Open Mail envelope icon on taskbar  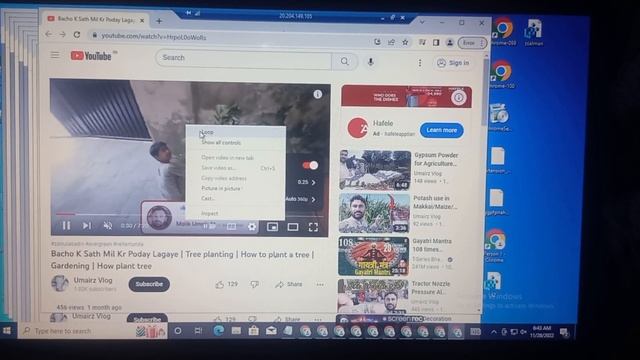point(271,331)
